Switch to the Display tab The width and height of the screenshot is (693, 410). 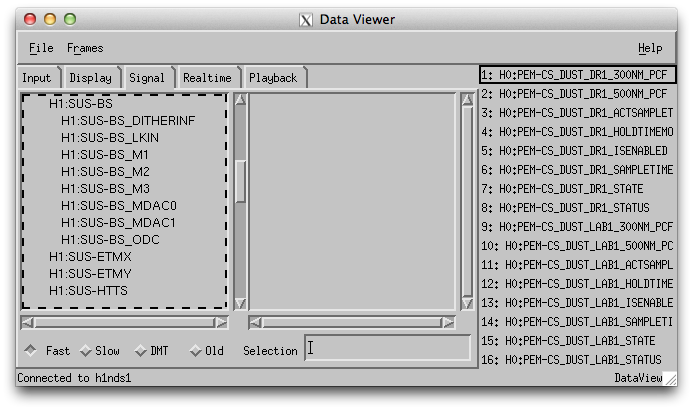click(91, 78)
